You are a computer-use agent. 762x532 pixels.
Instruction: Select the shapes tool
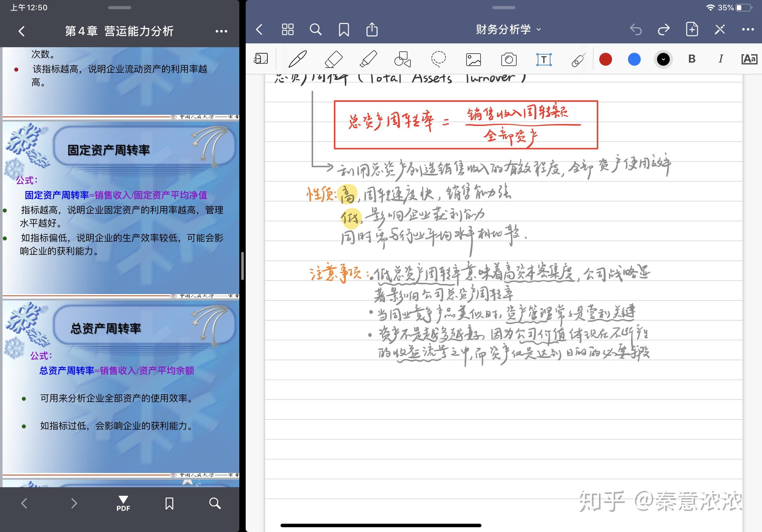coord(403,59)
